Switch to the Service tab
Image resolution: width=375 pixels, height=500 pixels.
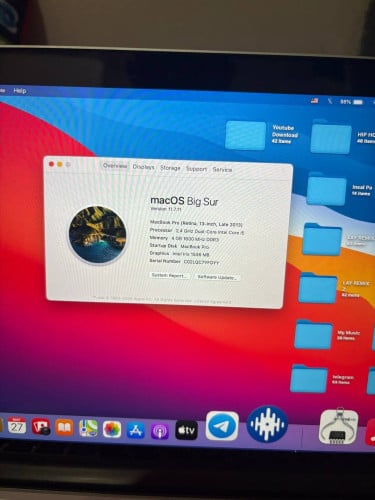click(222, 170)
